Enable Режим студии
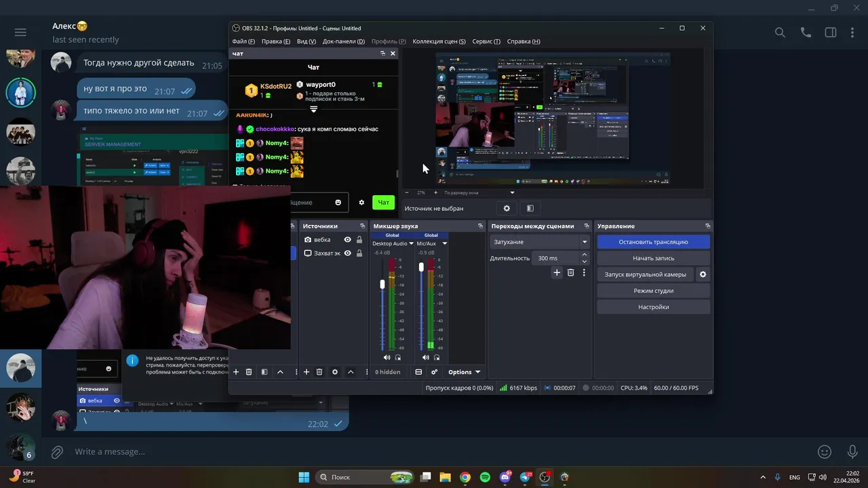This screenshot has height=488, width=868. pyautogui.click(x=653, y=291)
